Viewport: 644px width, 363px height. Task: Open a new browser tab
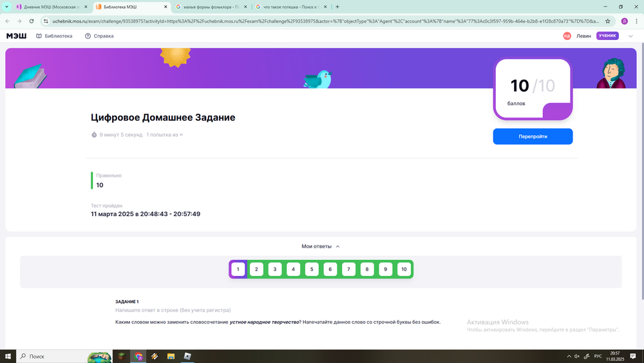pyautogui.click(x=337, y=6)
